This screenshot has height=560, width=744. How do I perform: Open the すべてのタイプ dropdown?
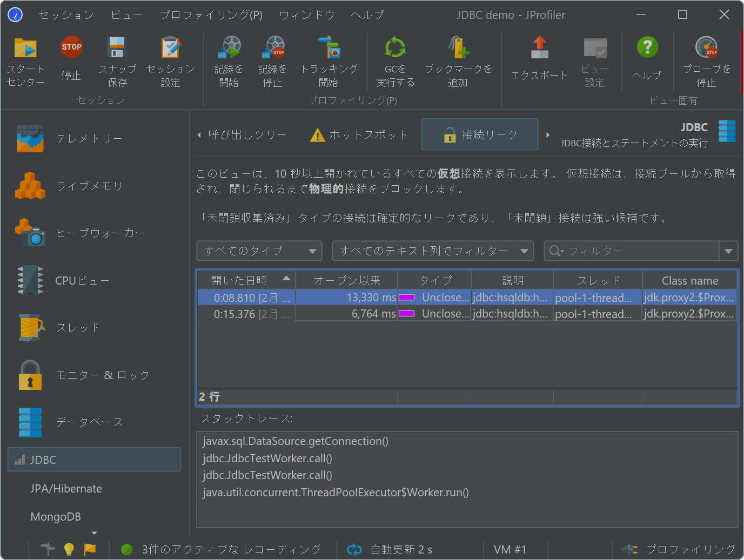259,251
